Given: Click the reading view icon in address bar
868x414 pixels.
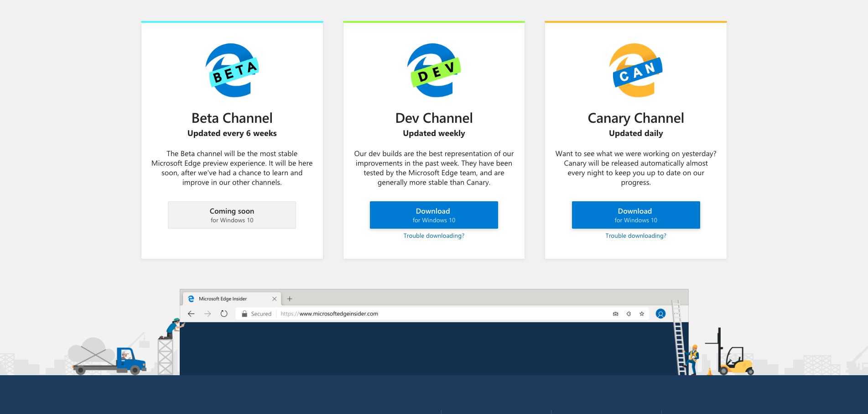Looking at the screenshot, I should click(615, 314).
